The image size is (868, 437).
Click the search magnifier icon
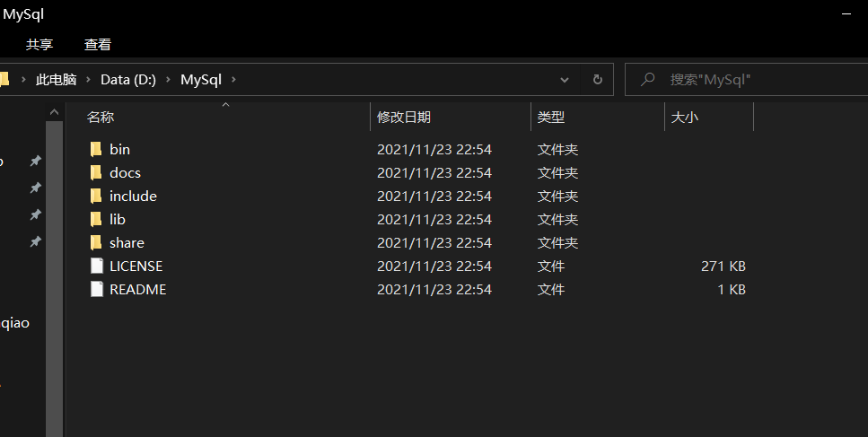647,80
